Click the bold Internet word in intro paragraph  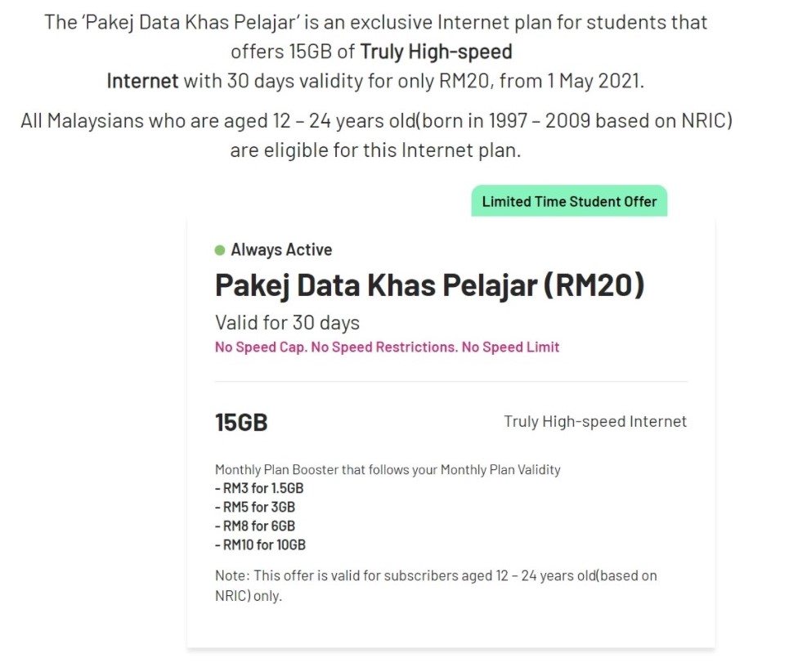[x=142, y=80]
